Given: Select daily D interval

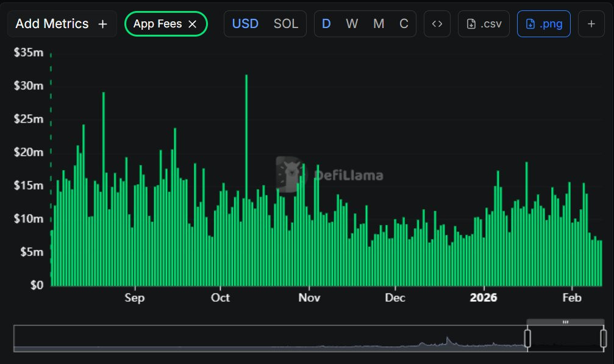Looking at the screenshot, I should (326, 24).
